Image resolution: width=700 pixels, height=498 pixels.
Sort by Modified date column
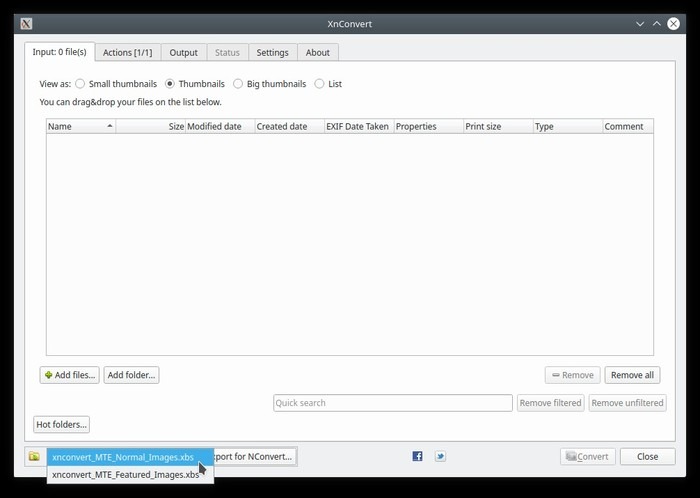tap(220, 126)
